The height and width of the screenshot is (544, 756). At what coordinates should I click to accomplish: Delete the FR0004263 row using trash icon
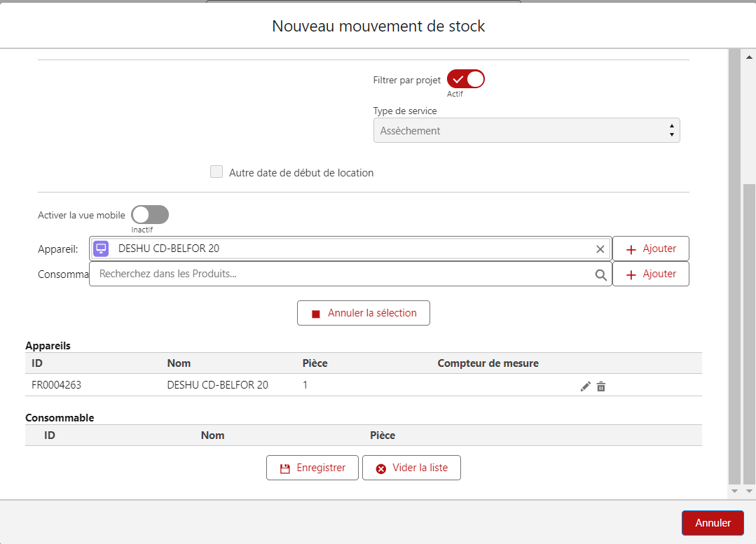pyautogui.click(x=600, y=386)
